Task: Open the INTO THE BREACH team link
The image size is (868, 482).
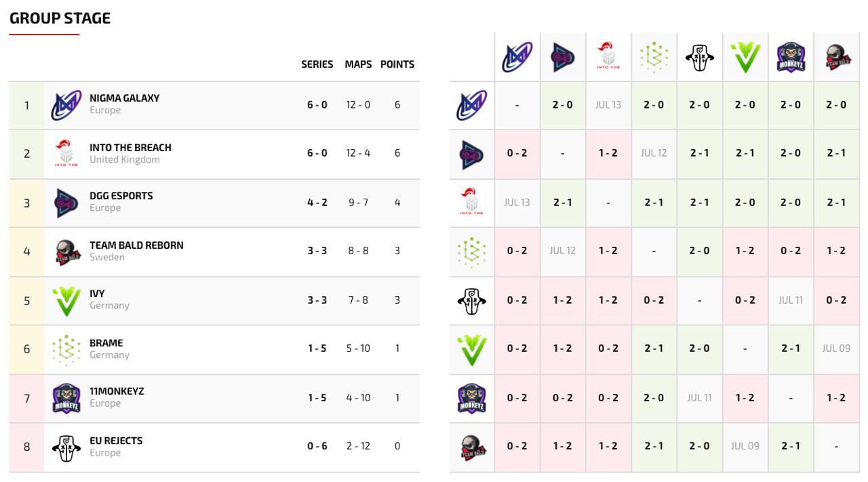Action: [130, 147]
